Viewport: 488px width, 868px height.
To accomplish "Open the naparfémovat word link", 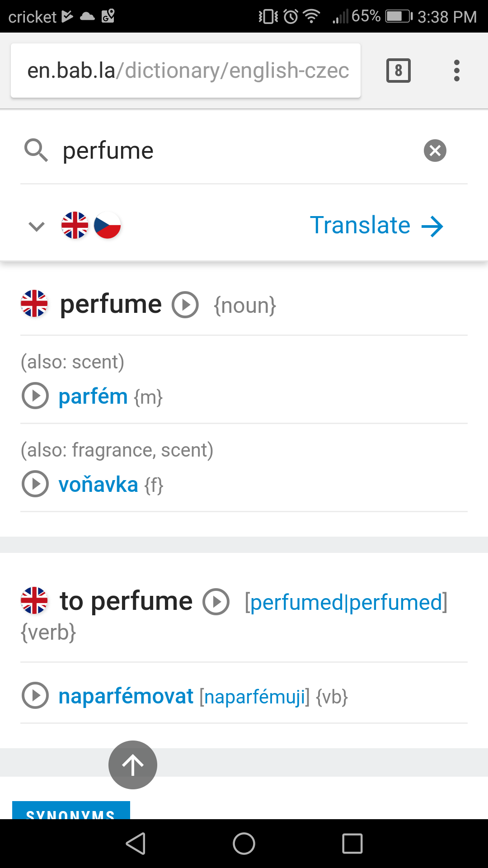I will tap(126, 696).
